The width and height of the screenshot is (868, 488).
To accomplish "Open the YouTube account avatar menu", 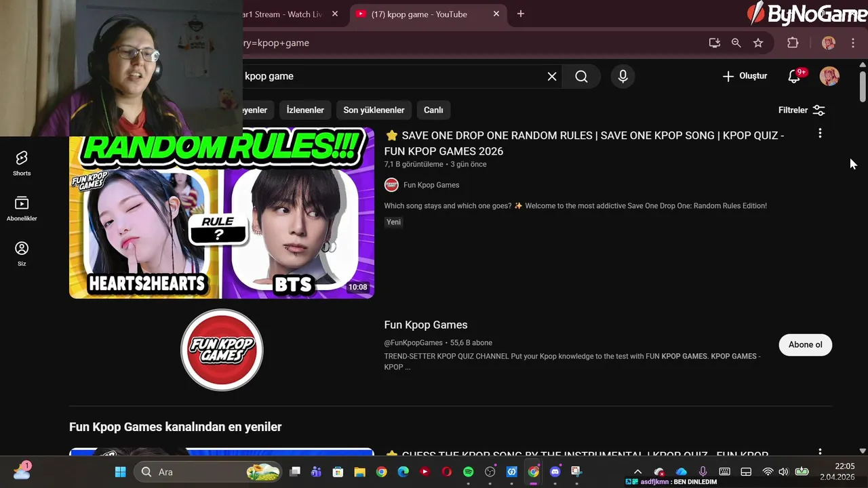I will [x=829, y=76].
